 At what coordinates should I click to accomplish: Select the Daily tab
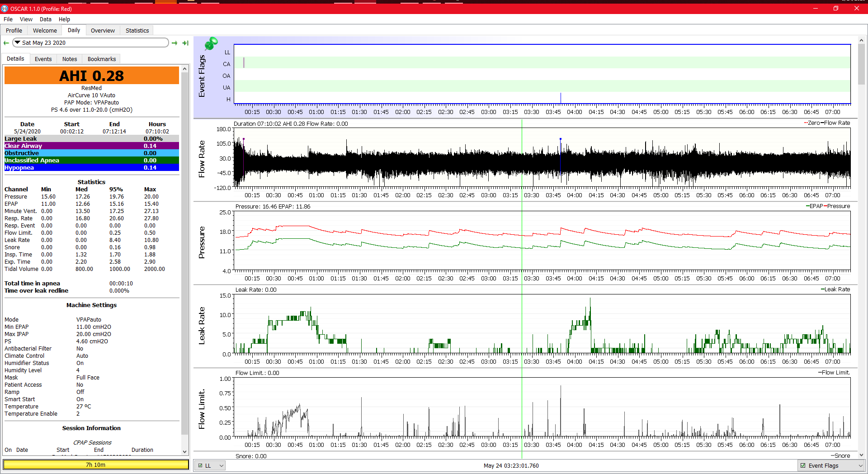74,30
